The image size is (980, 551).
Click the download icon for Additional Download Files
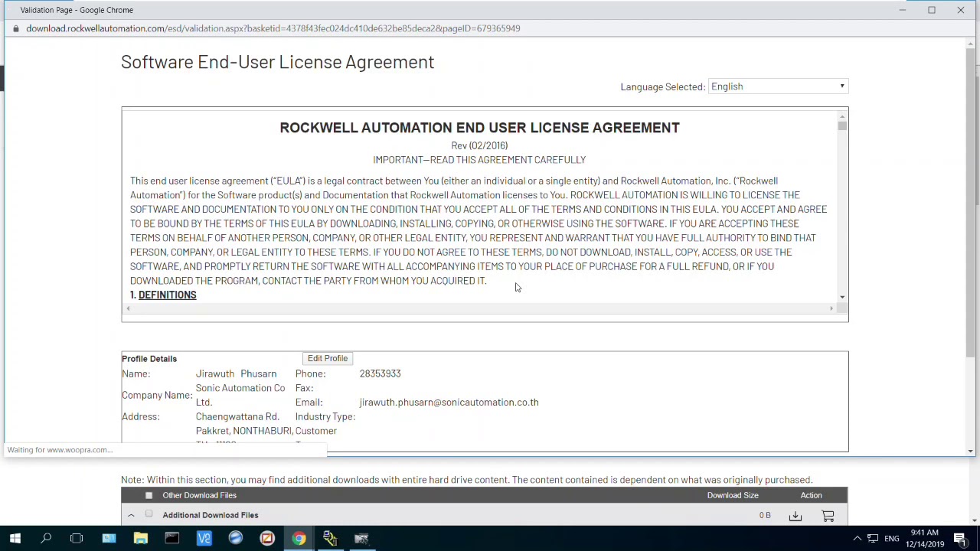[795, 517]
